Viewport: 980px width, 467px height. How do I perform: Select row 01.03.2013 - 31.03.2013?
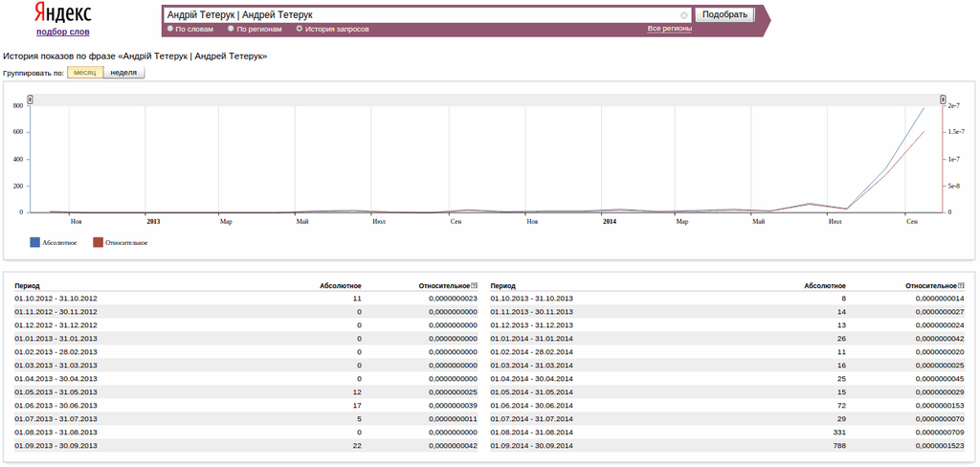point(246,366)
